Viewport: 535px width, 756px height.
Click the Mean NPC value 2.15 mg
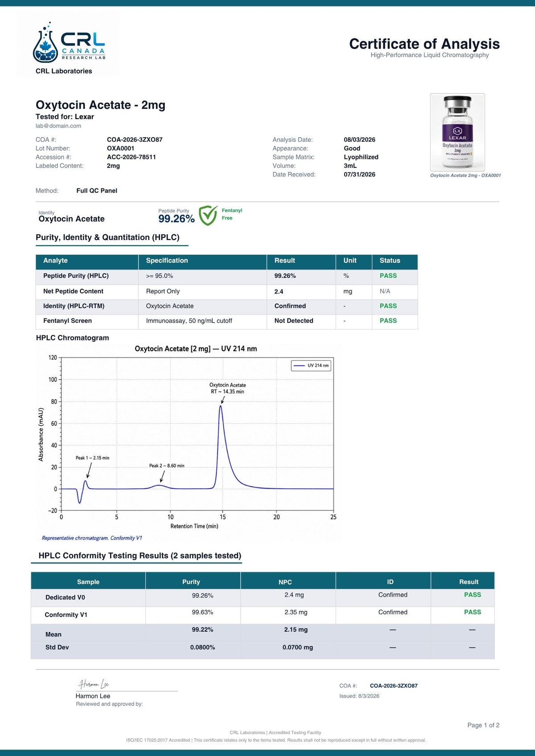296,629
